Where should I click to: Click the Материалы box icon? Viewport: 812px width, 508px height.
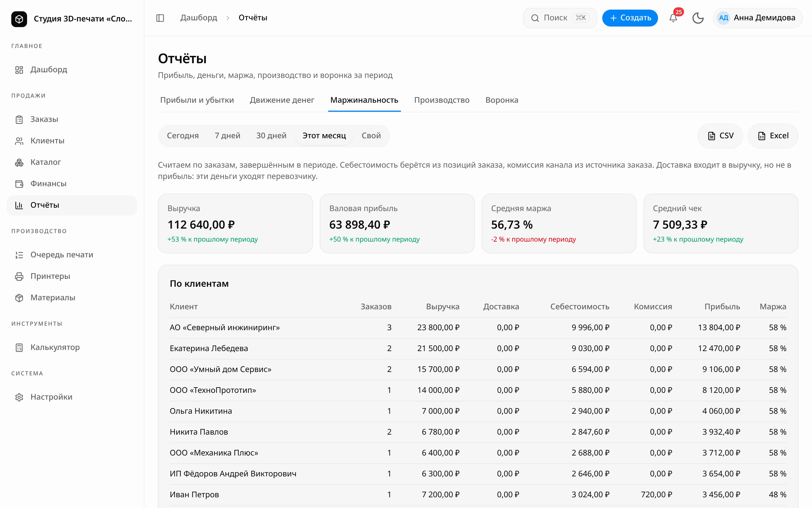tap(19, 298)
